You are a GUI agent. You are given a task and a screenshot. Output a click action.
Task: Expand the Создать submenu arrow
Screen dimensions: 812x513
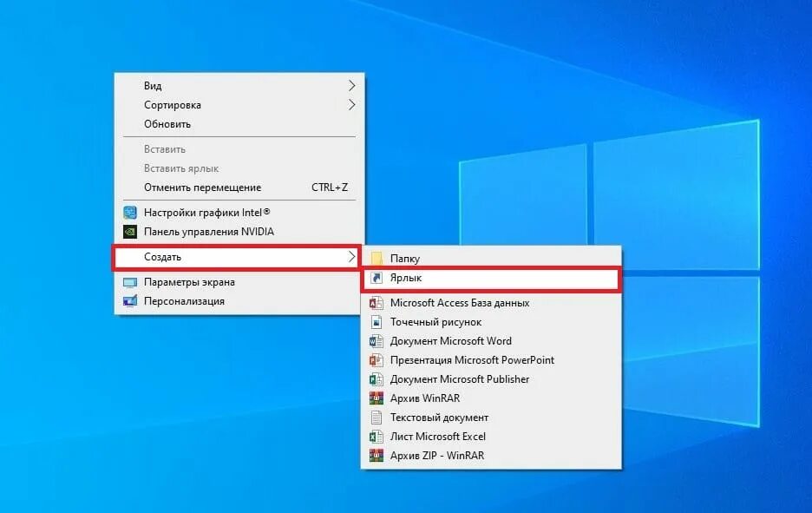point(351,257)
